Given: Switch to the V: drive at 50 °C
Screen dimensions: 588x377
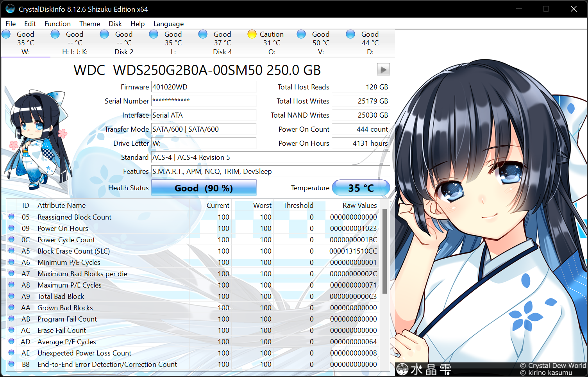Looking at the screenshot, I should (x=321, y=43).
